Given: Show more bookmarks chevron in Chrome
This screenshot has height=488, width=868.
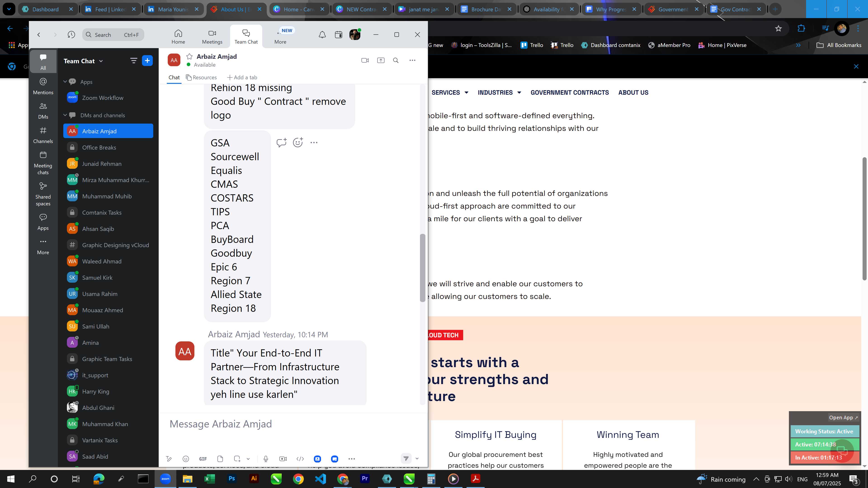Looking at the screenshot, I should pos(798,45).
